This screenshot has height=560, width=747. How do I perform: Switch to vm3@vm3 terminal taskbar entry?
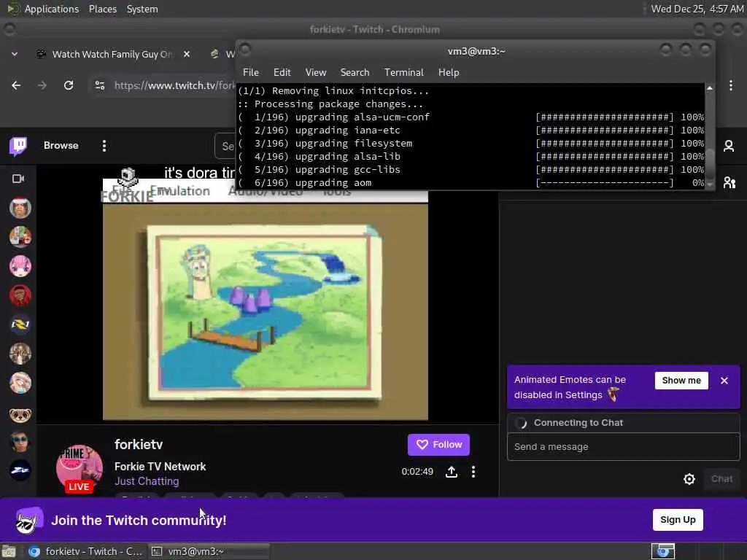pyautogui.click(x=209, y=551)
